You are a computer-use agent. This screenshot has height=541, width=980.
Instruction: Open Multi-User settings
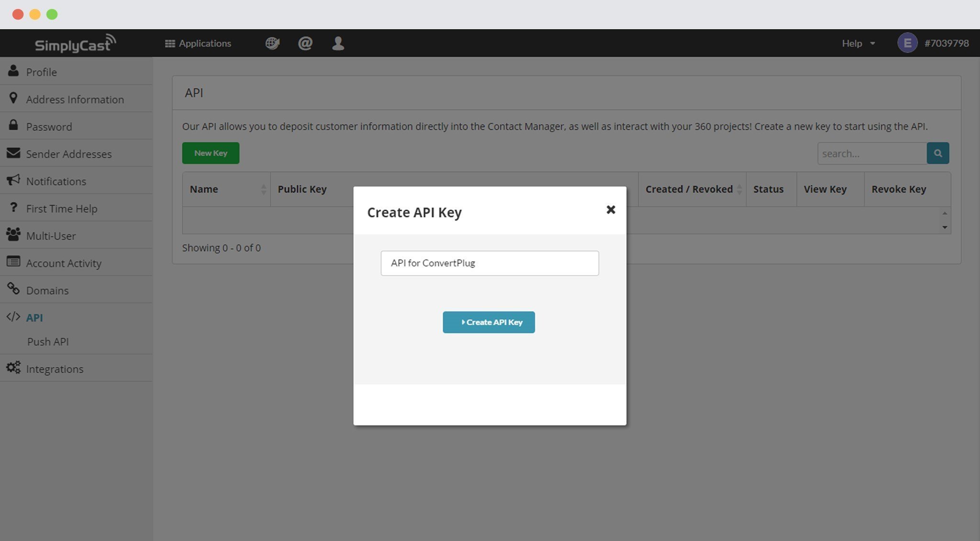pyautogui.click(x=76, y=235)
